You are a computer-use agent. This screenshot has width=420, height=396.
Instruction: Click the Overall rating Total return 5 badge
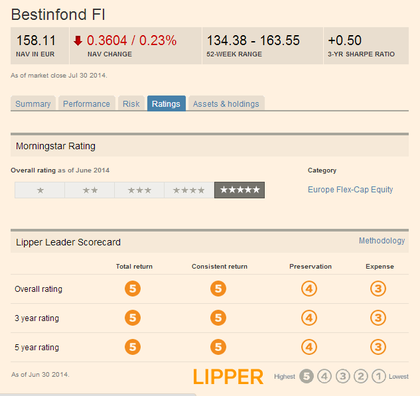(133, 289)
